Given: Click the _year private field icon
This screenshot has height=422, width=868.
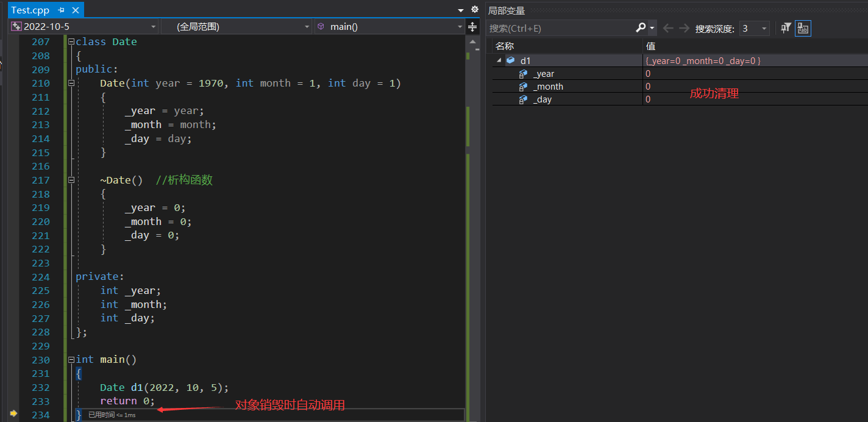Looking at the screenshot, I should (523, 74).
